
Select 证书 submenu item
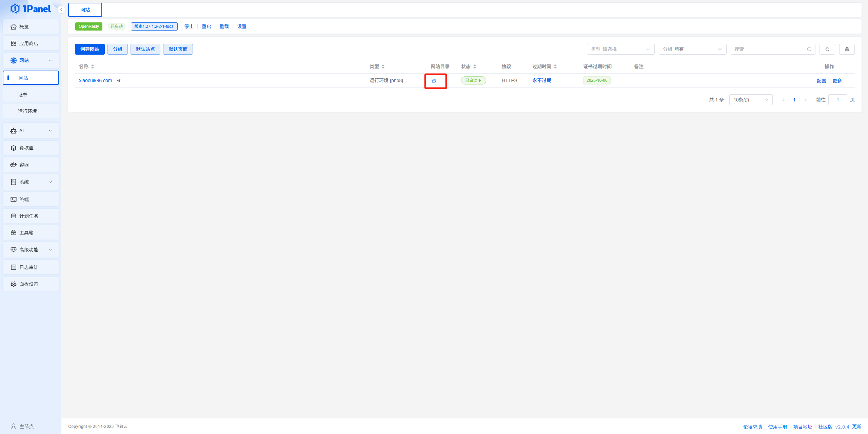[x=23, y=95]
